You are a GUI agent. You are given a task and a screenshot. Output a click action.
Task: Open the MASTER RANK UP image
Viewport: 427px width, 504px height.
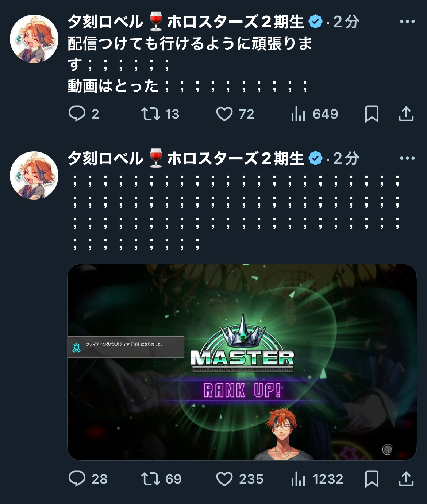tap(242, 362)
